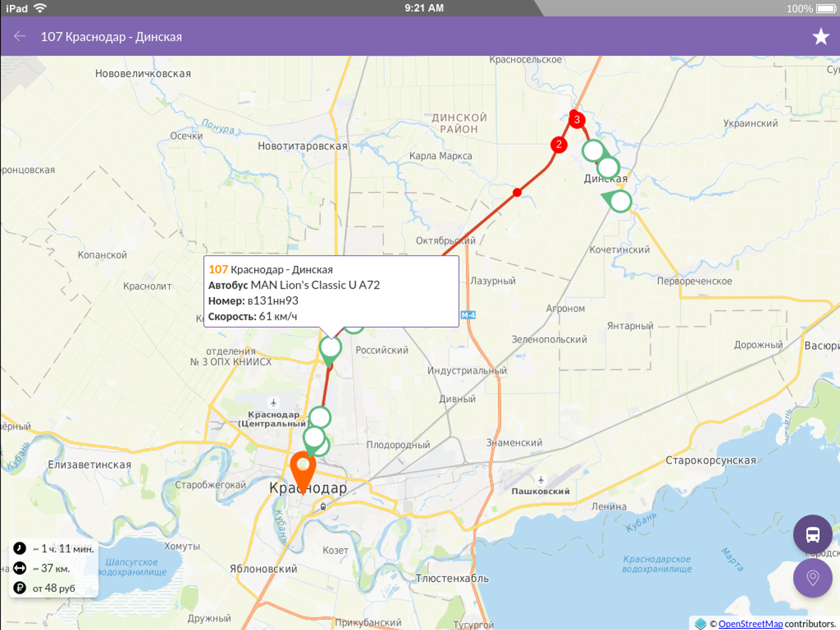This screenshot has height=630, width=840.
Task: Tap the 'Старокорсунская' map label
Action: tap(711, 461)
